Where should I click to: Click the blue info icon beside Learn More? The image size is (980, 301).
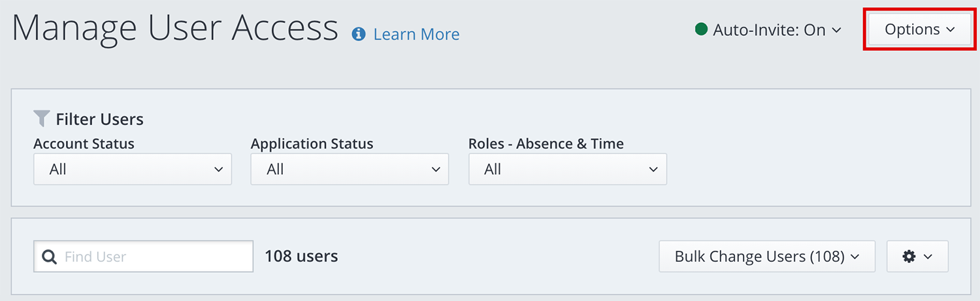[358, 34]
